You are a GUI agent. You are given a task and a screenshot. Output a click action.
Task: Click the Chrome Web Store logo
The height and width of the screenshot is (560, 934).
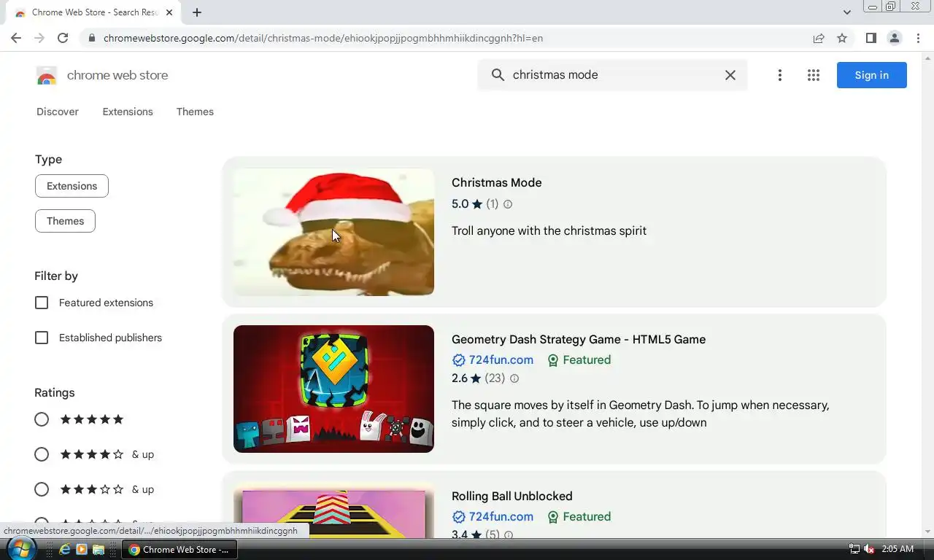tap(47, 75)
